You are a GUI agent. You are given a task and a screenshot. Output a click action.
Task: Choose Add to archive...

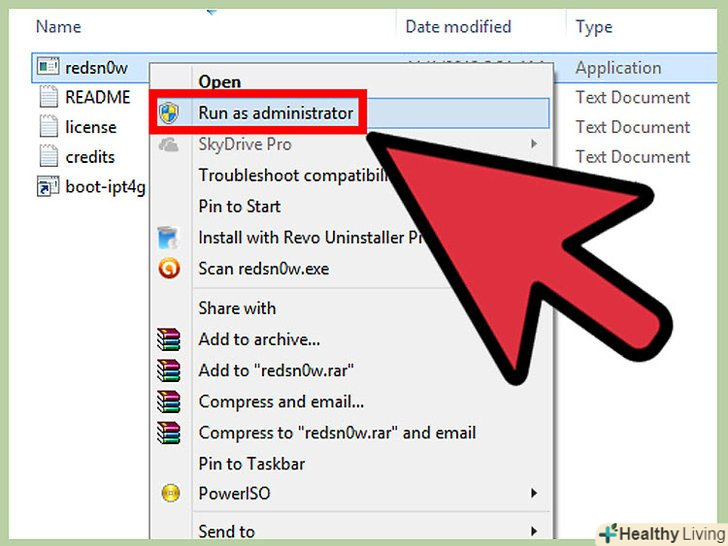tap(259, 339)
